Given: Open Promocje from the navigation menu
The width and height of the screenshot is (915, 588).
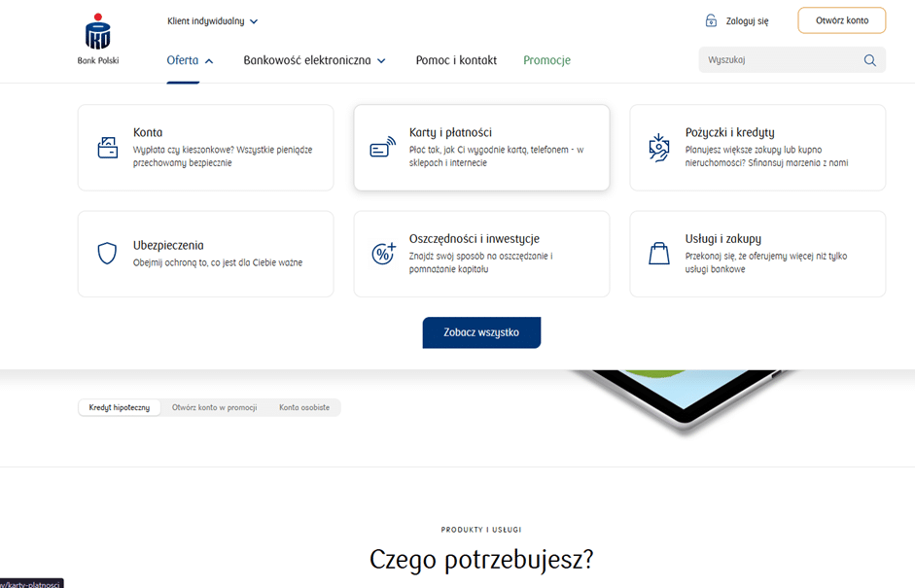Looking at the screenshot, I should tap(546, 59).
